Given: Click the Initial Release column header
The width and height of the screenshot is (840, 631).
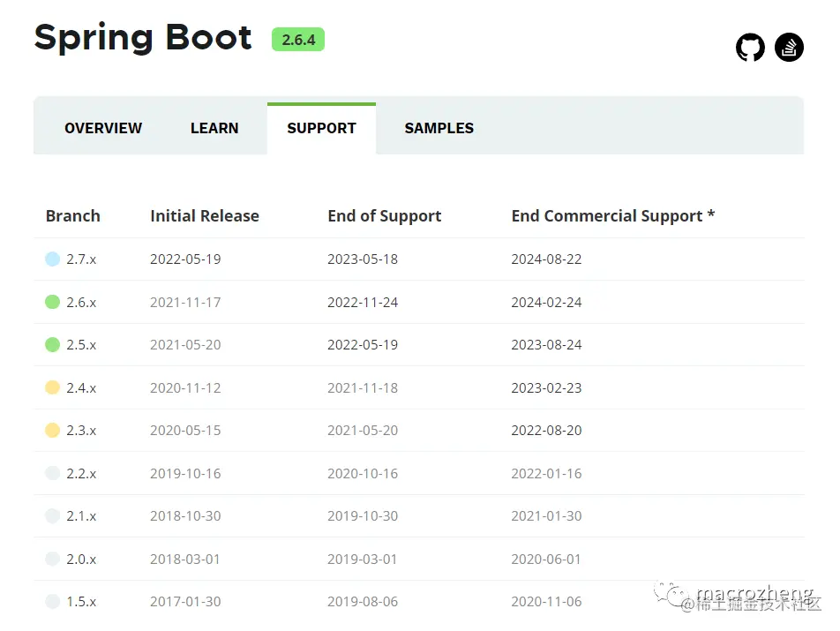Looking at the screenshot, I should 205,216.
